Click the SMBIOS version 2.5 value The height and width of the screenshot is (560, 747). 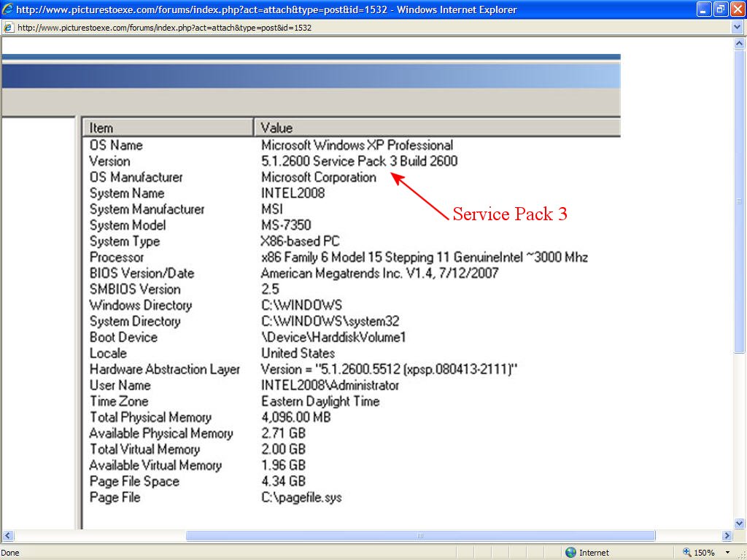pos(270,289)
